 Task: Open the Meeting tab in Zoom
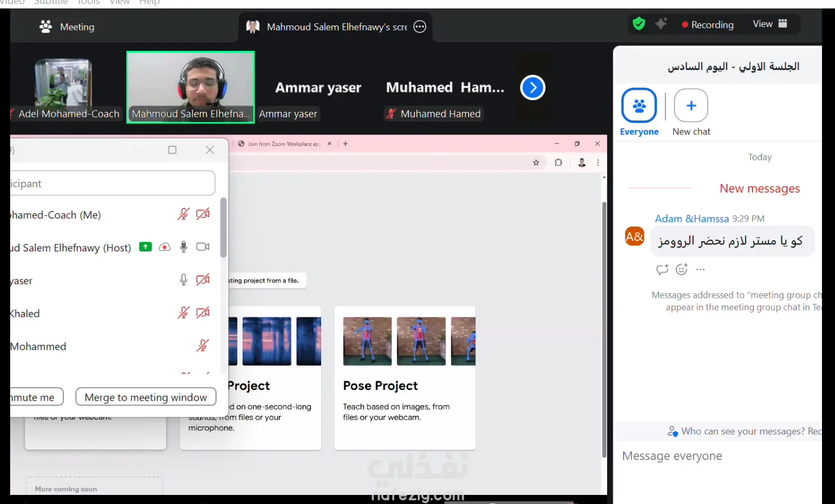coord(67,27)
